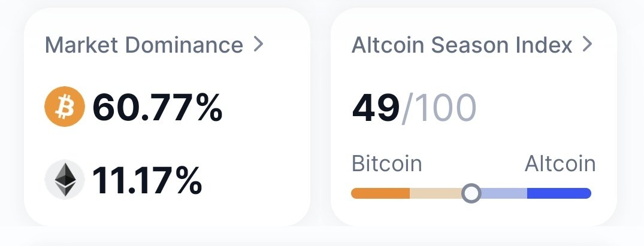Screen dimensions: 644x246
Task: Click the /100 maximum score text
Action: [439, 108]
